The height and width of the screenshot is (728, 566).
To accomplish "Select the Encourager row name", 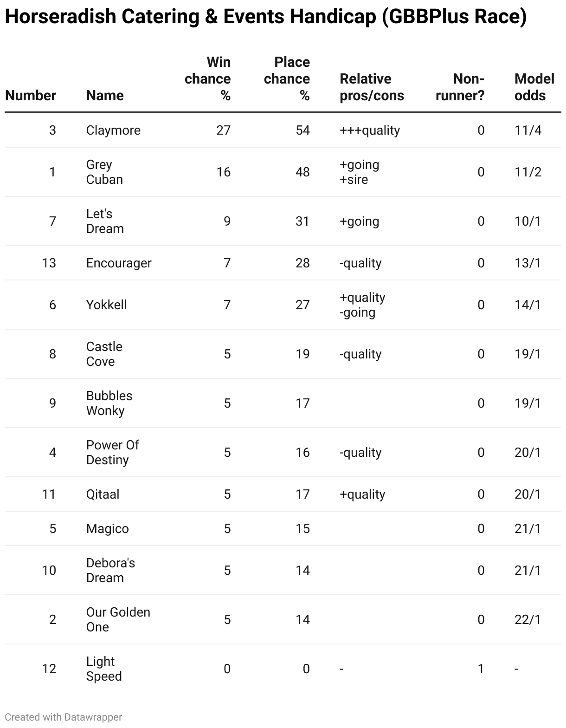I will [x=119, y=263].
